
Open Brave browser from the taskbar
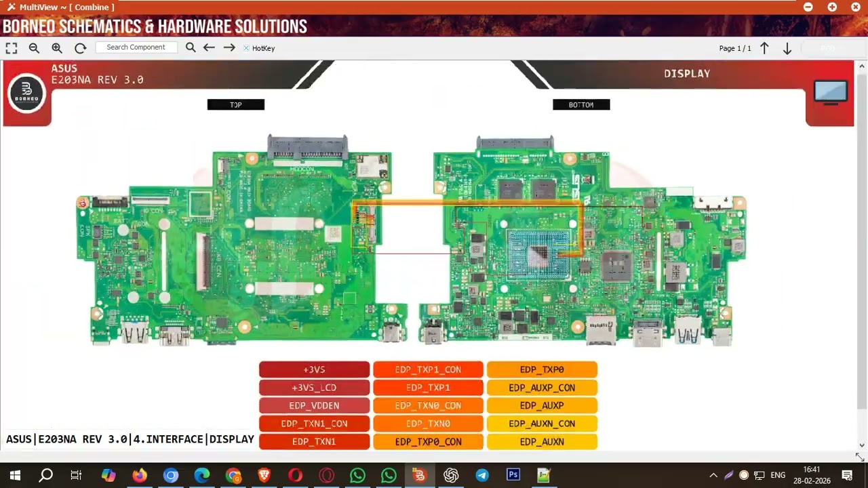point(264,475)
